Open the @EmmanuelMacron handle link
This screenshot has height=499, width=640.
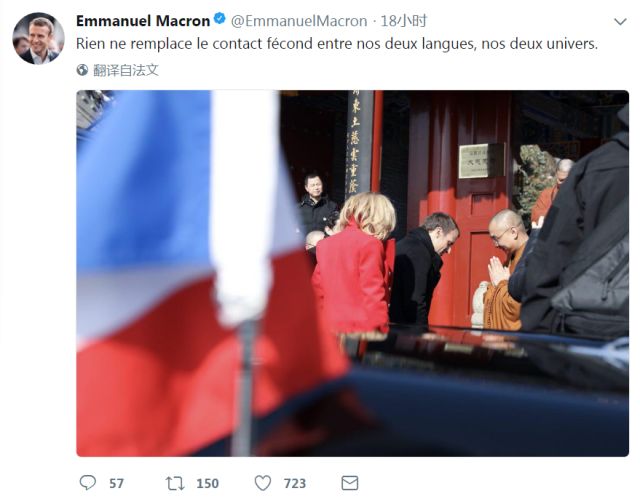pos(299,21)
